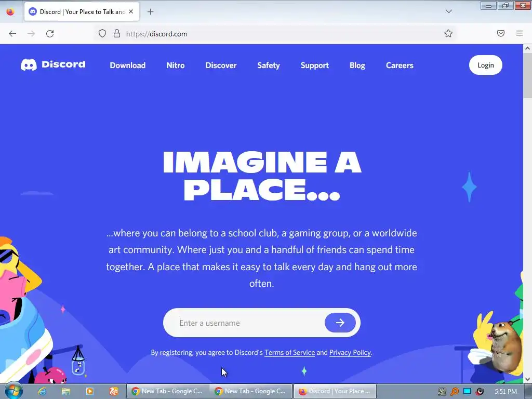Click the leftmost system tray icon

point(442,392)
